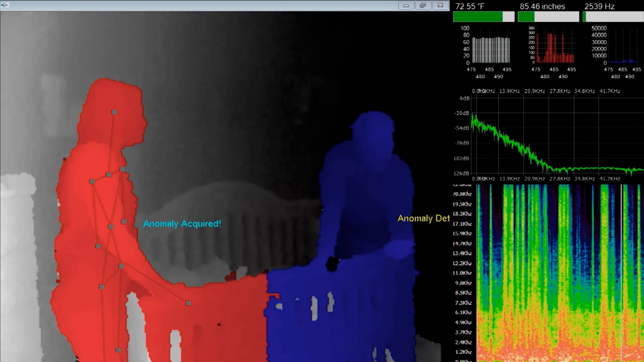Click the colored audio spectrogram display

[560, 273]
